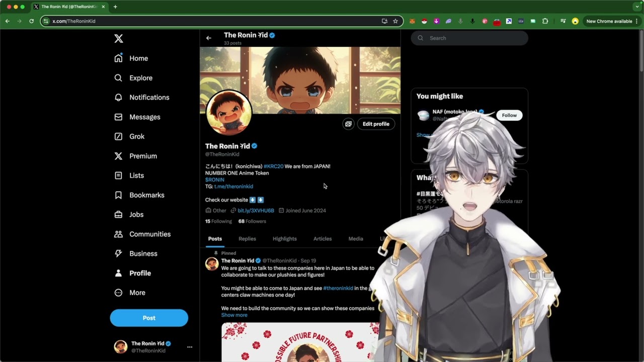Screen dimensions: 644x362
Task: Click the Communities icon in the sidebar
Action: (x=118, y=234)
